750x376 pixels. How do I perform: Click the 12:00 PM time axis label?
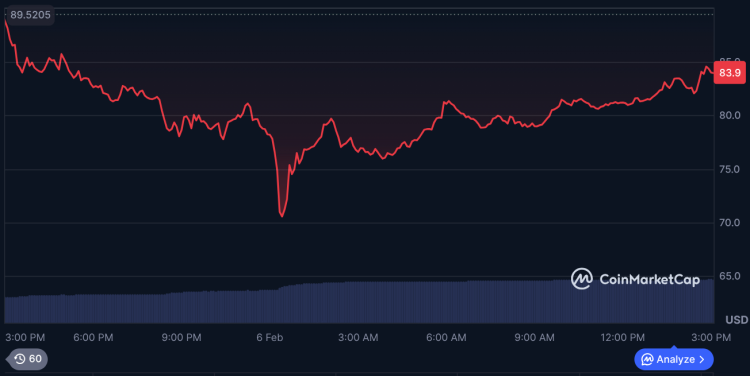pos(622,338)
